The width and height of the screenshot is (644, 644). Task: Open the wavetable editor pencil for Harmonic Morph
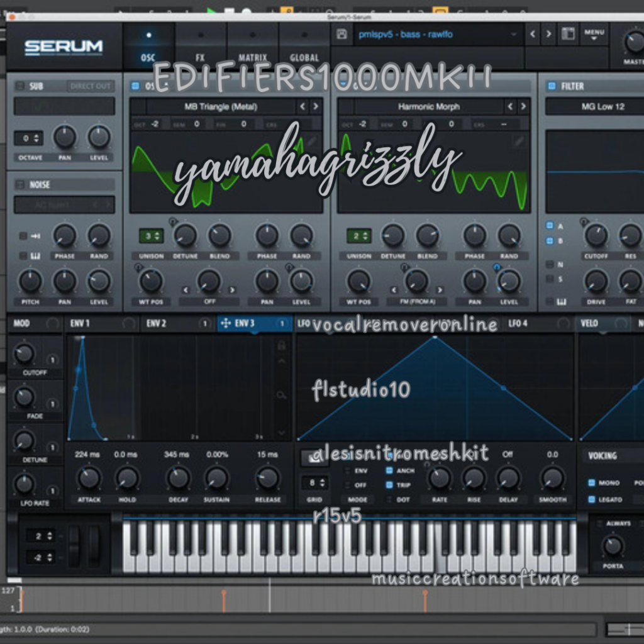tap(519, 142)
